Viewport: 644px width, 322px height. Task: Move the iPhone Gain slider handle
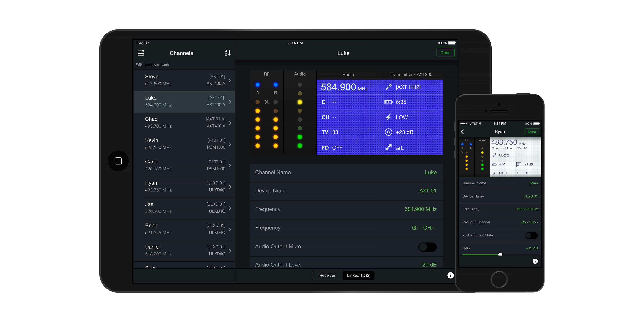(x=500, y=254)
